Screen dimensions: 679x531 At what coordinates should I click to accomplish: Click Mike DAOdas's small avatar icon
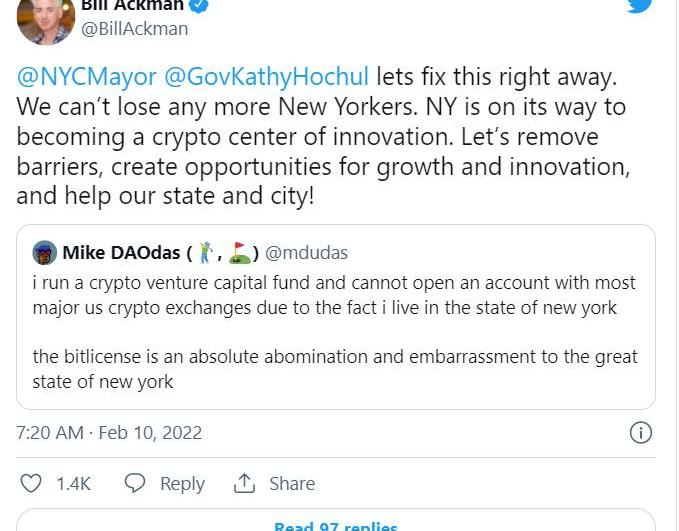tap(44, 252)
